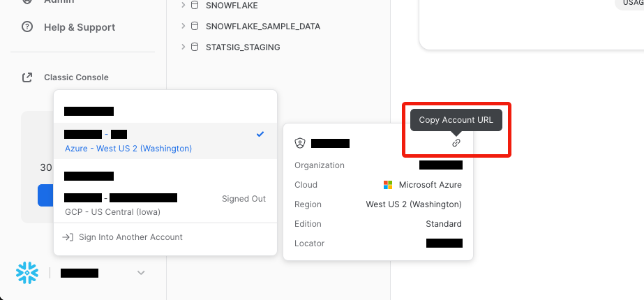Click the Help & Support question mark icon
The height and width of the screenshot is (300, 644).
coord(27,27)
